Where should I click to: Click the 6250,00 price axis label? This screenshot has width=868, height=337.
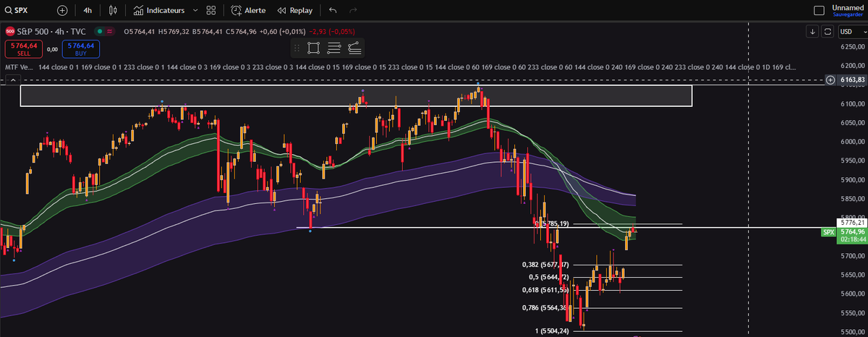point(852,47)
